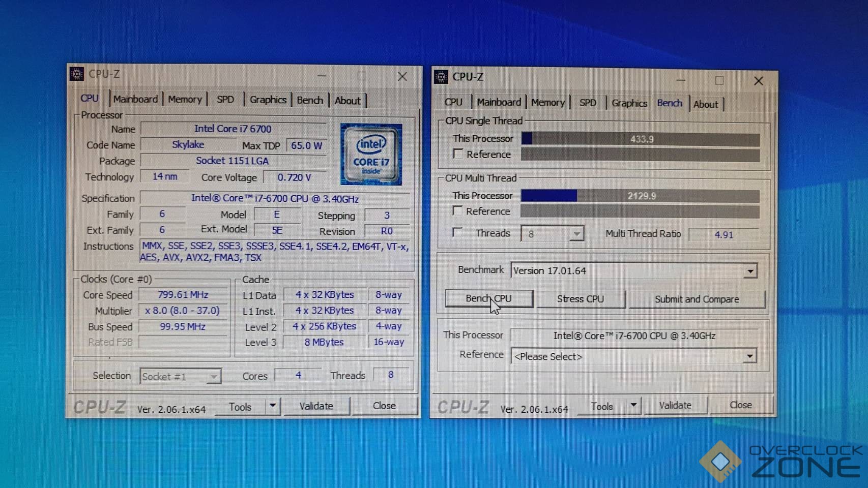
Task: Open Tools dropdown arrow in left window
Action: 273,406
